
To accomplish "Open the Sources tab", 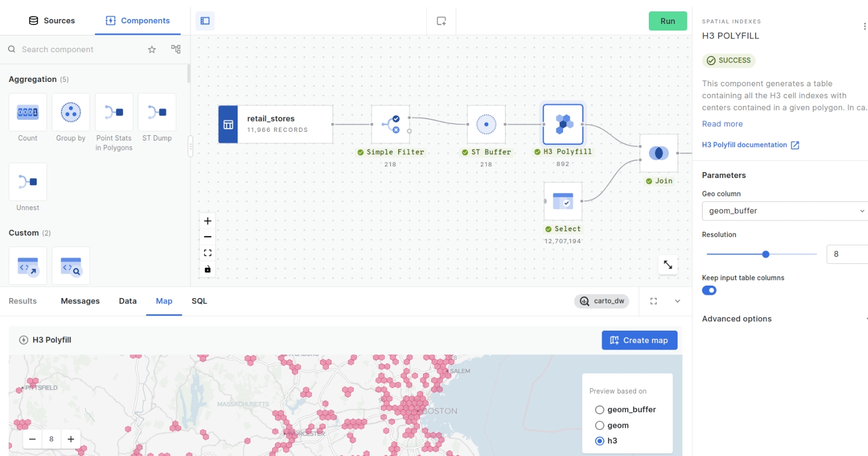I will click(x=52, y=21).
